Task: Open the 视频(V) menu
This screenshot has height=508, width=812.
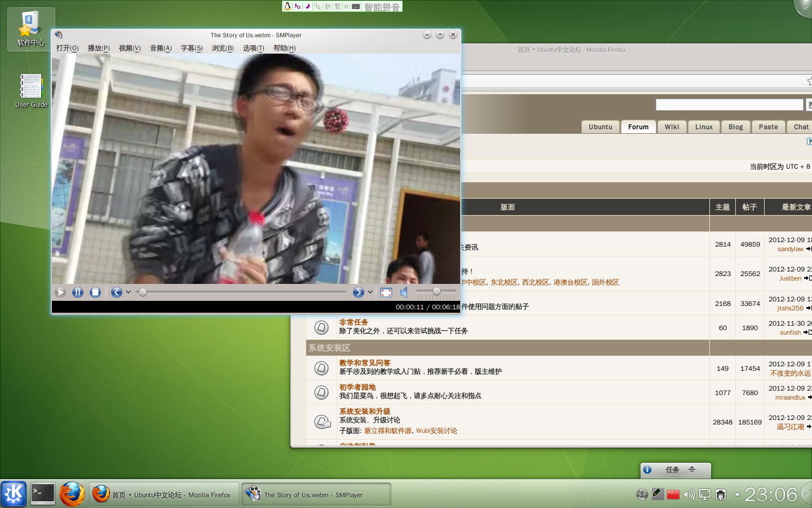Action: point(130,48)
